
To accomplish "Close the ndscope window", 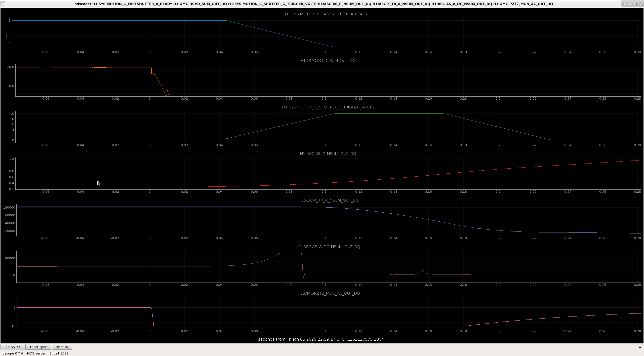I will 641,4.
